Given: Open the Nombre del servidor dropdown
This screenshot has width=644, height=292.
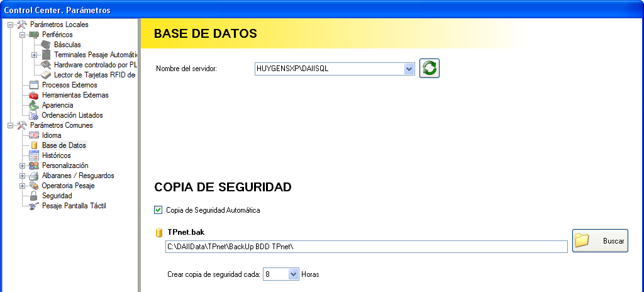Looking at the screenshot, I should coord(409,69).
